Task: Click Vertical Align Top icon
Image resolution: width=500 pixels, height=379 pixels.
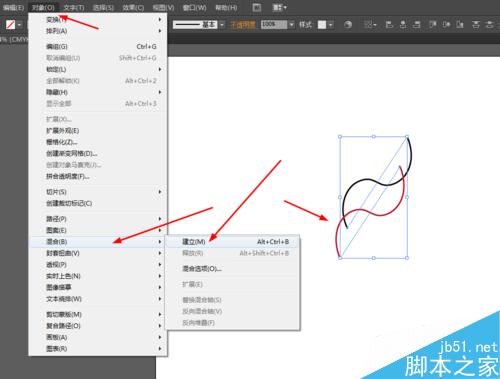Action: (x=433, y=25)
